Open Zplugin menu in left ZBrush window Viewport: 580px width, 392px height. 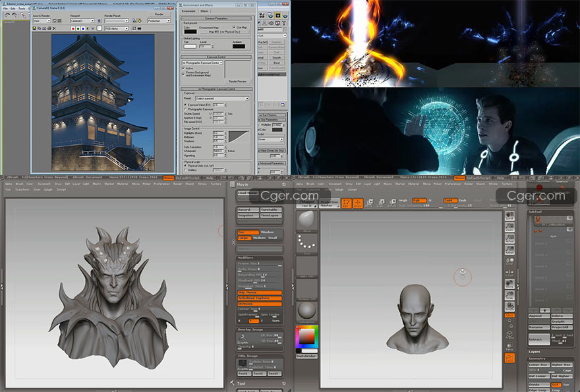tap(49, 189)
